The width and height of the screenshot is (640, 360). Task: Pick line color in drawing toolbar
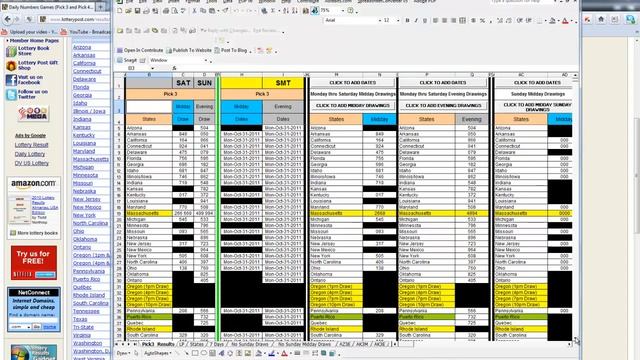point(272,353)
